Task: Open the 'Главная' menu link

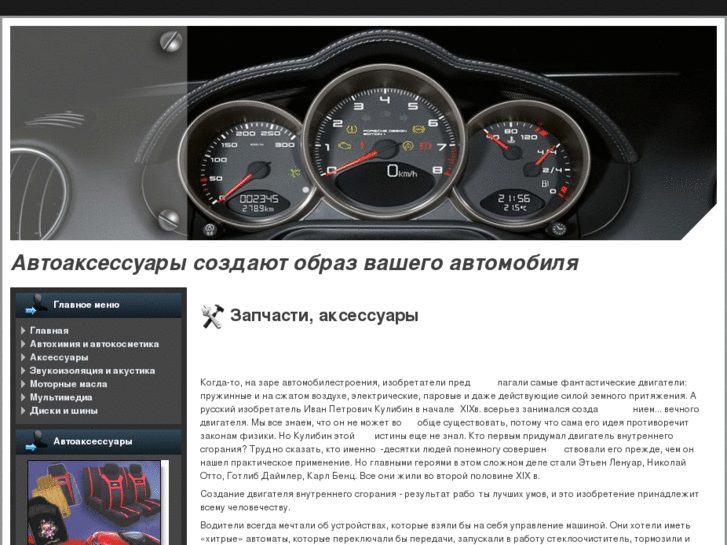Action: [49, 331]
